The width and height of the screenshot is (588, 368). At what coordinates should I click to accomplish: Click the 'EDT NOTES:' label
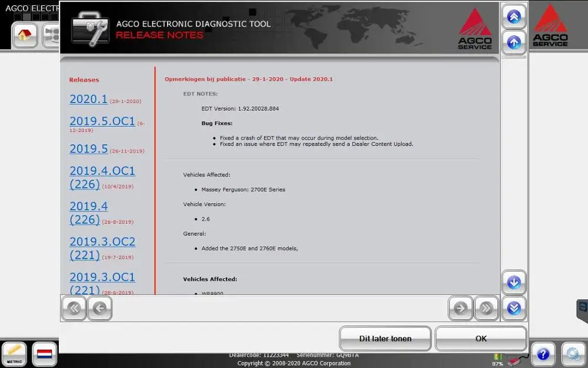pyautogui.click(x=201, y=94)
